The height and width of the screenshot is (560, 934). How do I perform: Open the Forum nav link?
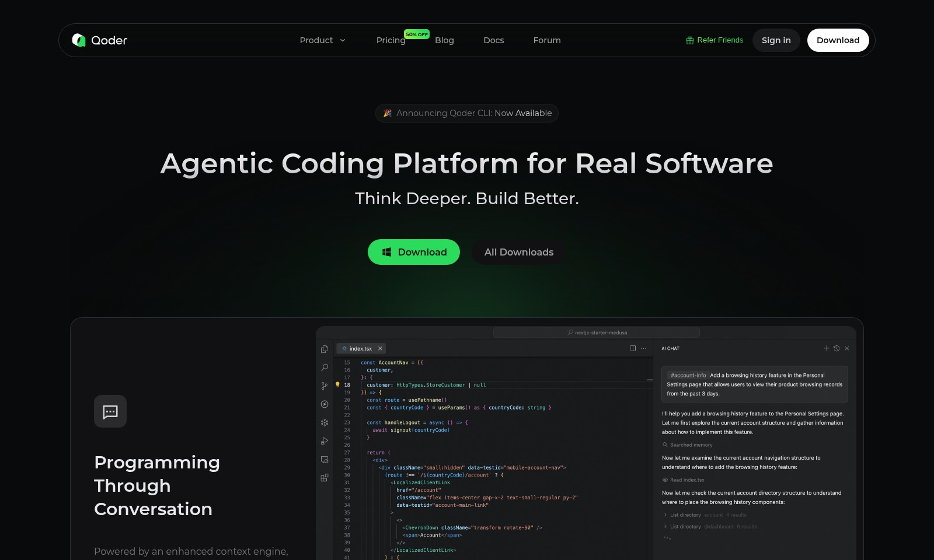(x=547, y=40)
